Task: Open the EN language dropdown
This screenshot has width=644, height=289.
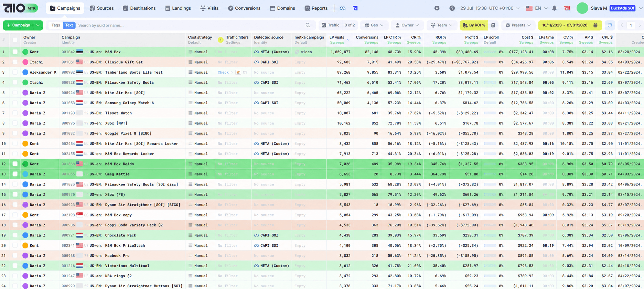Action: [x=537, y=8]
